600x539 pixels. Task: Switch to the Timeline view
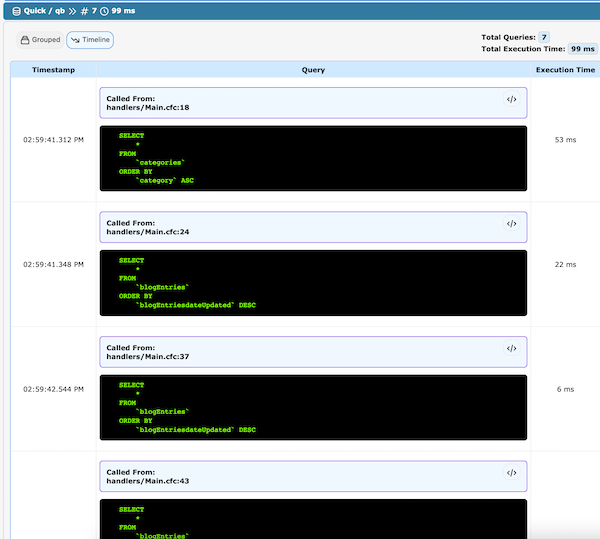90,40
